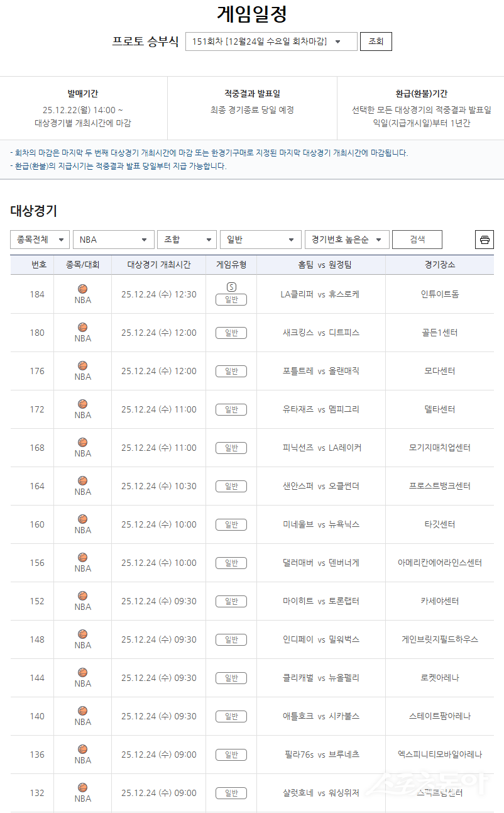The width and height of the screenshot is (504, 813).
Task: Open the 조합 filter dropdown
Action: point(187,240)
